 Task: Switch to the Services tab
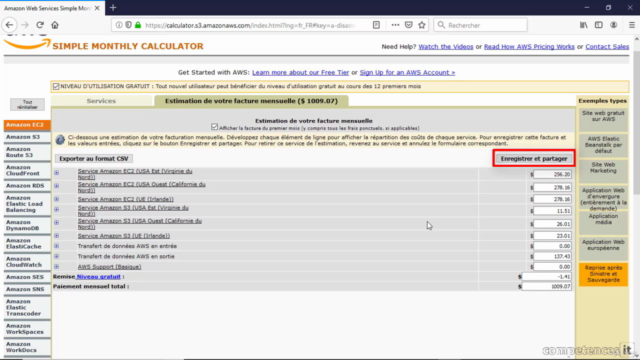(101, 101)
